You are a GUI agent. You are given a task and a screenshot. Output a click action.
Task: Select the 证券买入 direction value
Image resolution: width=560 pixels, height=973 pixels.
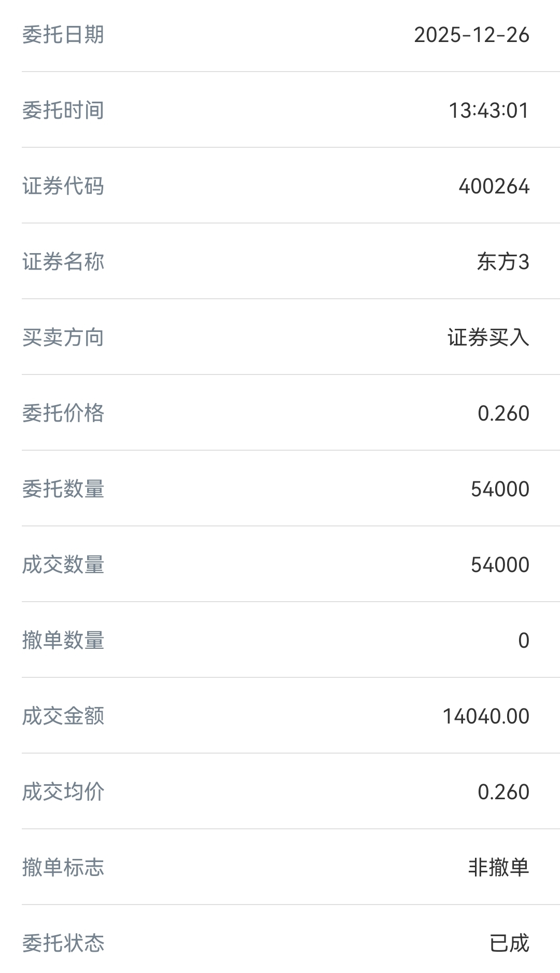(x=488, y=338)
